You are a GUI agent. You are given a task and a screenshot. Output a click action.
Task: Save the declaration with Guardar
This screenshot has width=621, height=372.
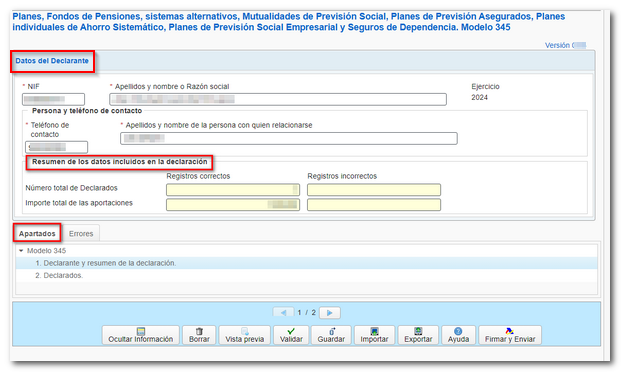[331, 335]
